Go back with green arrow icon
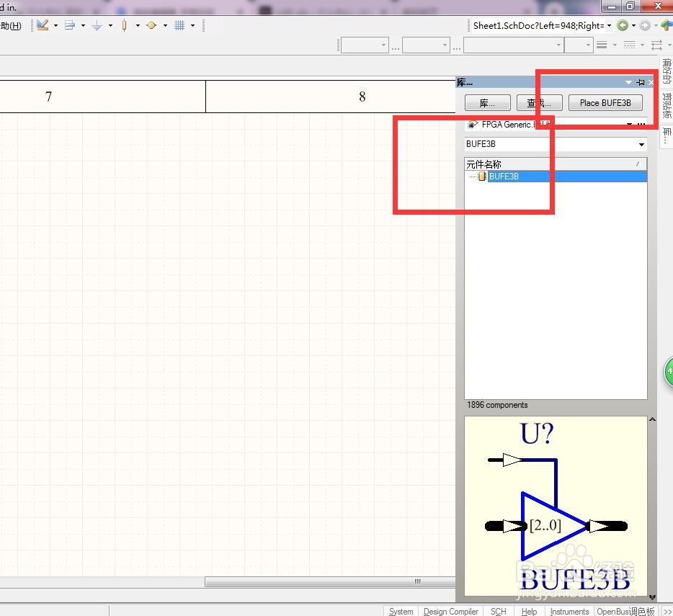The image size is (673, 616). (623, 26)
